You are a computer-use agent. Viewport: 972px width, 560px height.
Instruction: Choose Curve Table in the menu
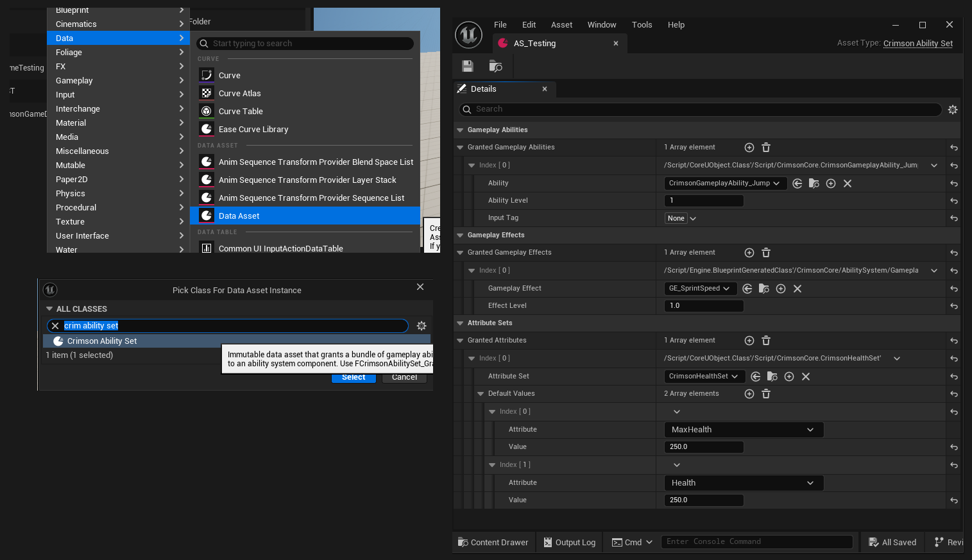click(x=305, y=112)
